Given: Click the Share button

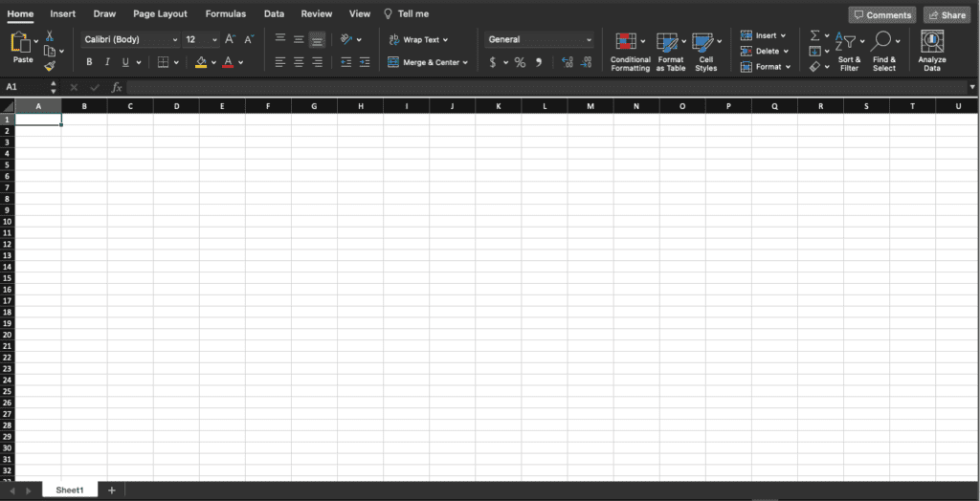Looking at the screenshot, I should point(947,15).
